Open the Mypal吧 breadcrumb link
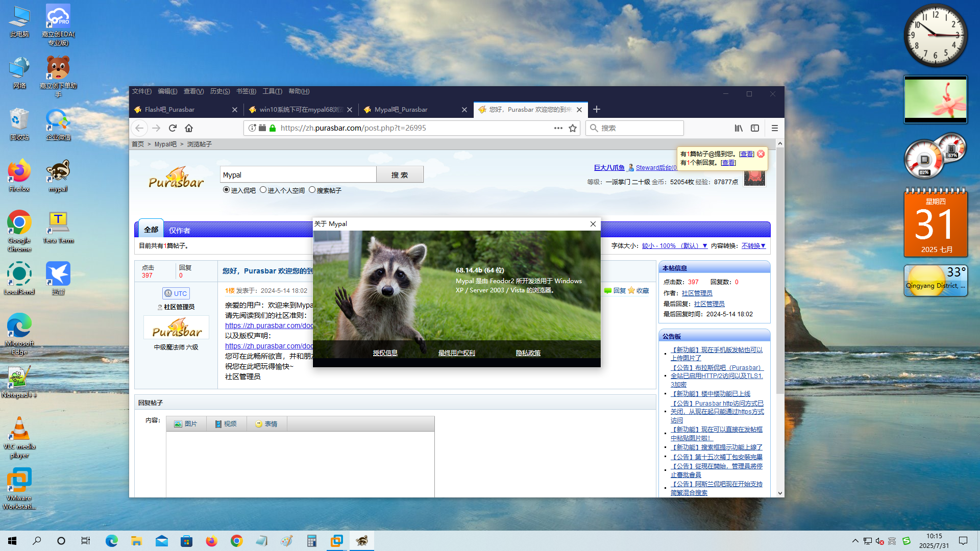Screen dimensions: 980x551 (165, 144)
